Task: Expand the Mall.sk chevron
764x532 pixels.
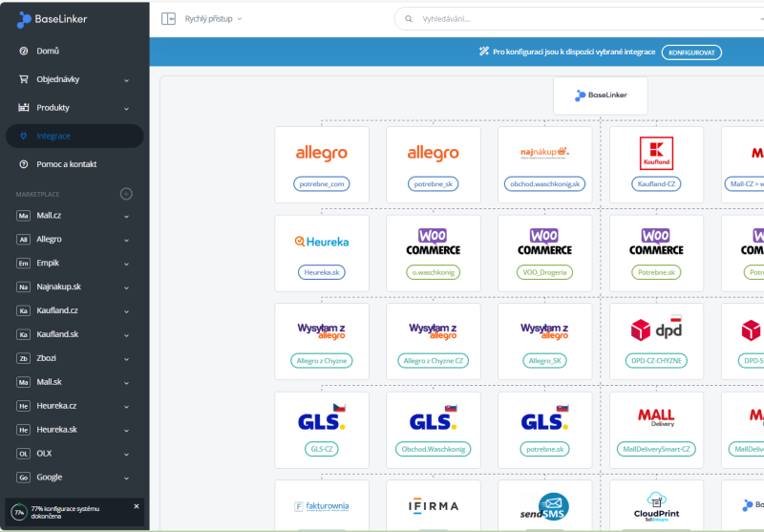Action: pos(126,382)
